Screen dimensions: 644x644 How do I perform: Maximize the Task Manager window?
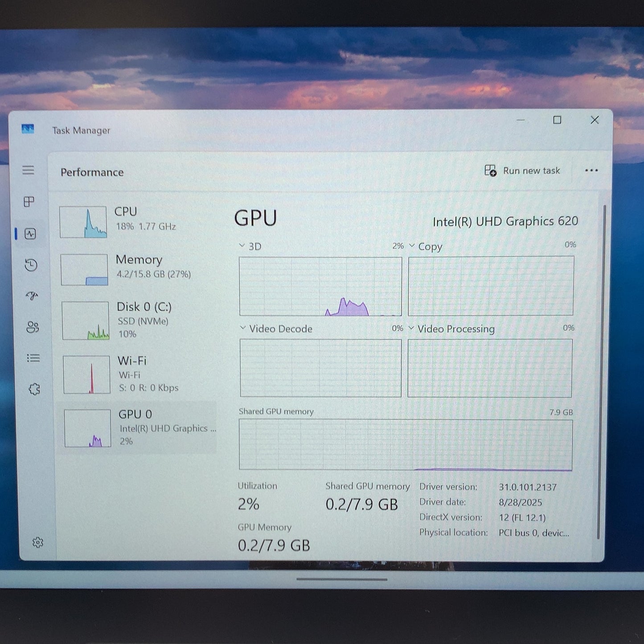(x=557, y=120)
